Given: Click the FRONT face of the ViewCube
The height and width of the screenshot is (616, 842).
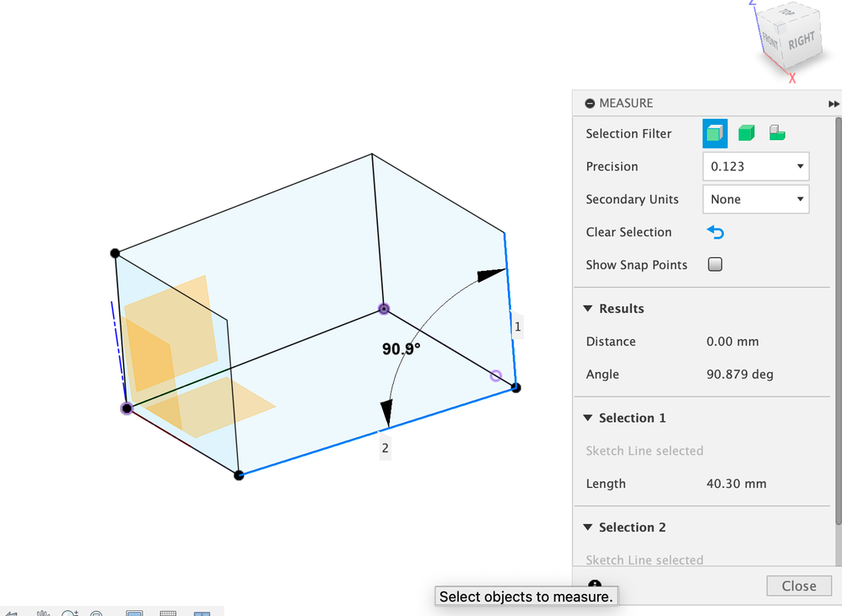Looking at the screenshot, I should pos(769,40).
